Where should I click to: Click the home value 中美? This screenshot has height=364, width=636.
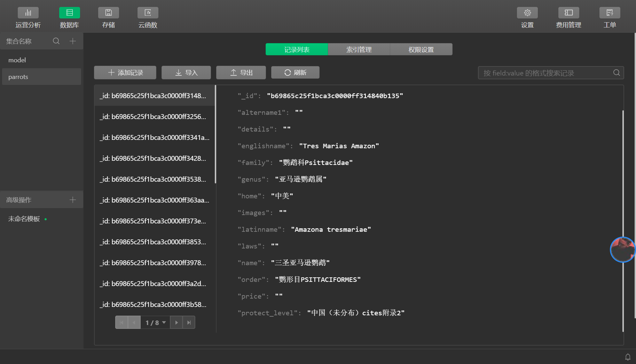[x=282, y=196]
